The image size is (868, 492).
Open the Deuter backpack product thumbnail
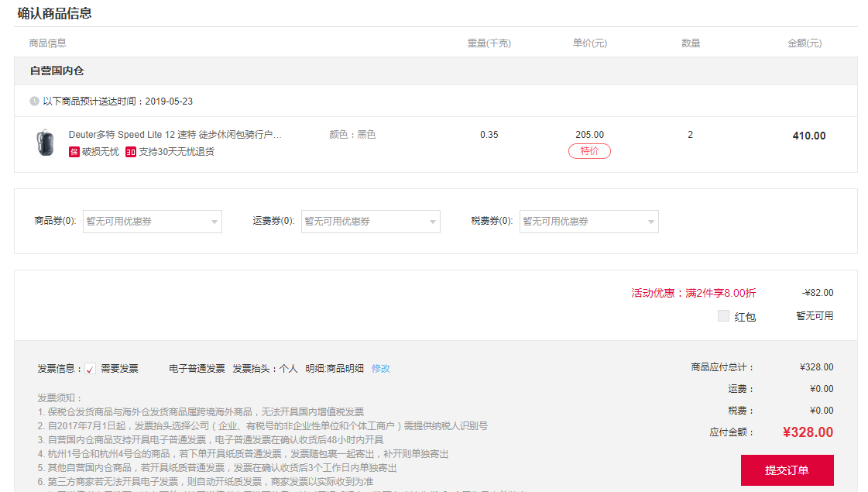45,143
